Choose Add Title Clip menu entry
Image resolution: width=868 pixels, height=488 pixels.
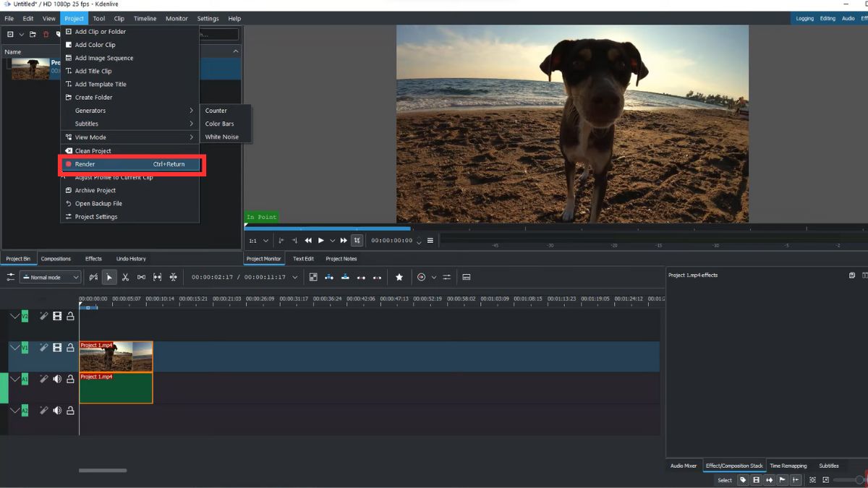point(130,71)
